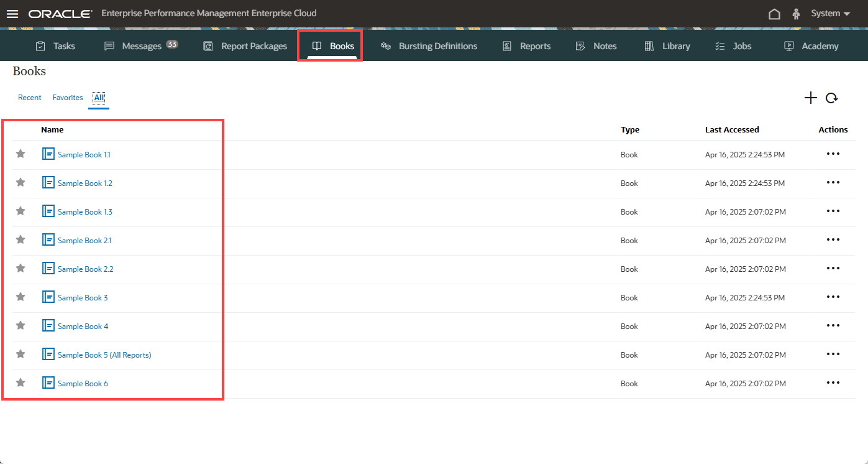Click book icon beside Sample Book 4

[48, 325]
